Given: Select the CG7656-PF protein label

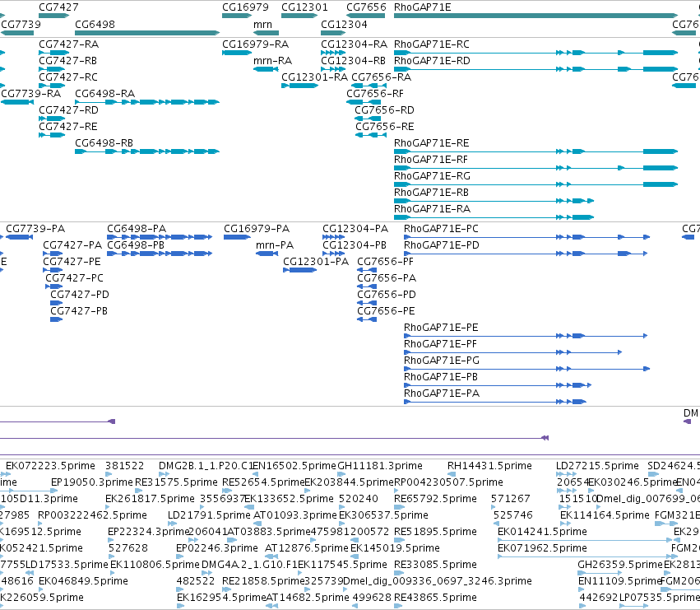Looking at the screenshot, I should click(x=385, y=262).
